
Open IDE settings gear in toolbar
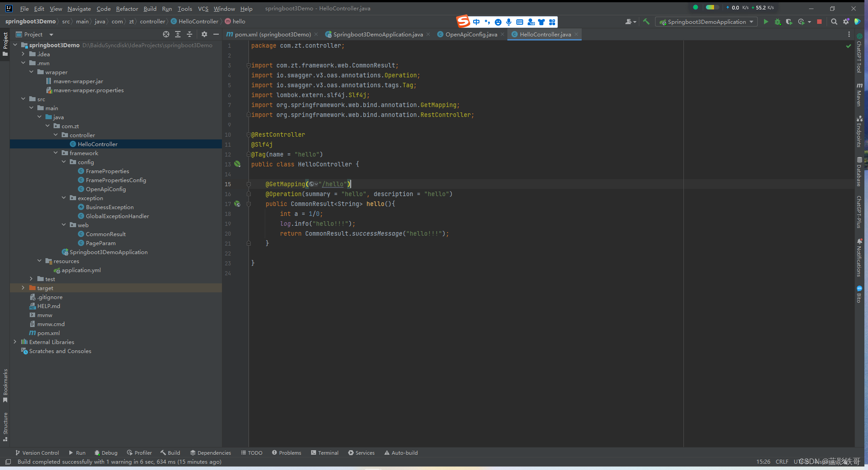(846, 22)
